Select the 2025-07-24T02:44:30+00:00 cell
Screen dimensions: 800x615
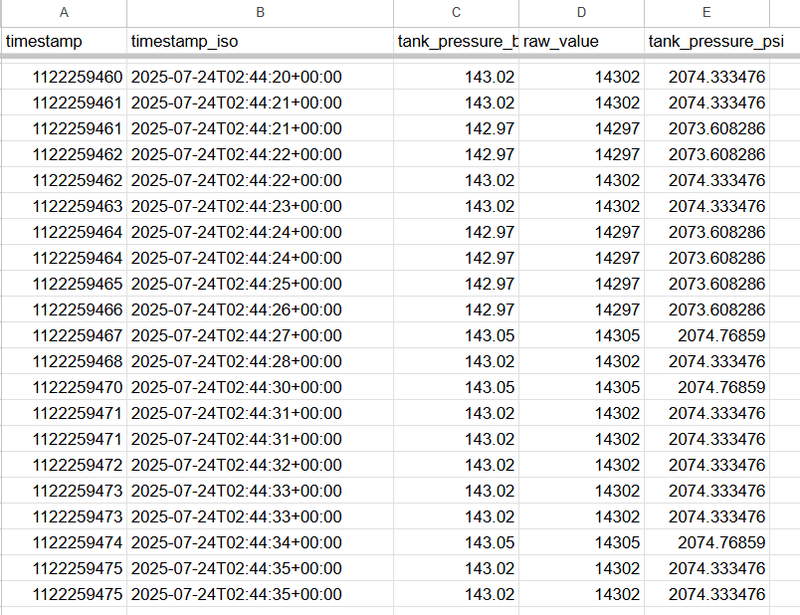pyautogui.click(x=237, y=387)
